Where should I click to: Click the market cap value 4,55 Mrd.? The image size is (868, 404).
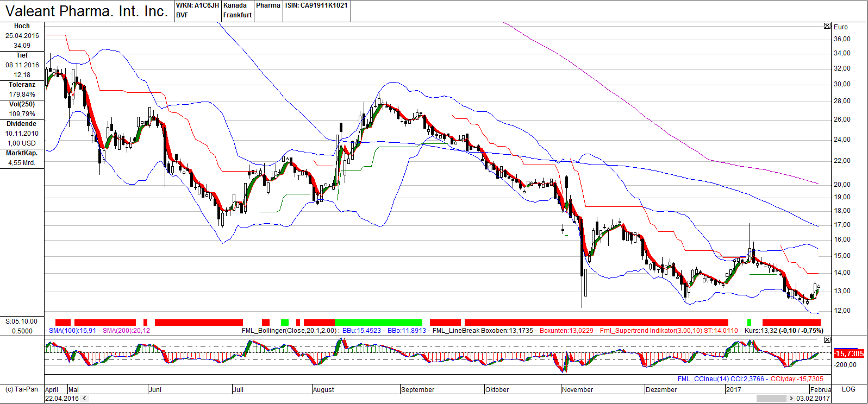[x=22, y=163]
